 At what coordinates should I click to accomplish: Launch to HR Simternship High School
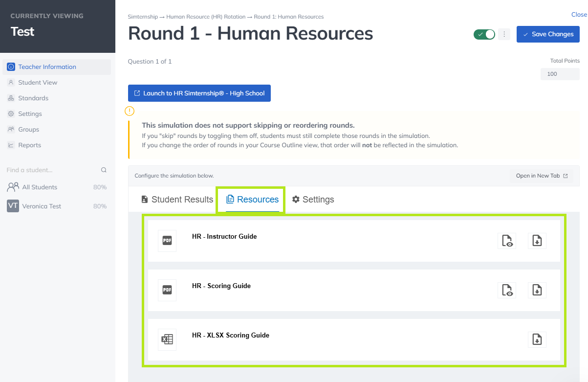click(199, 93)
